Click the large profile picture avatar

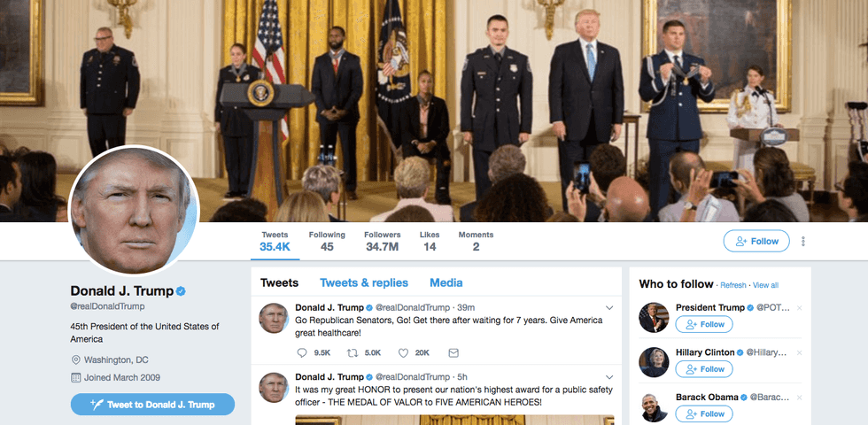[x=134, y=211]
